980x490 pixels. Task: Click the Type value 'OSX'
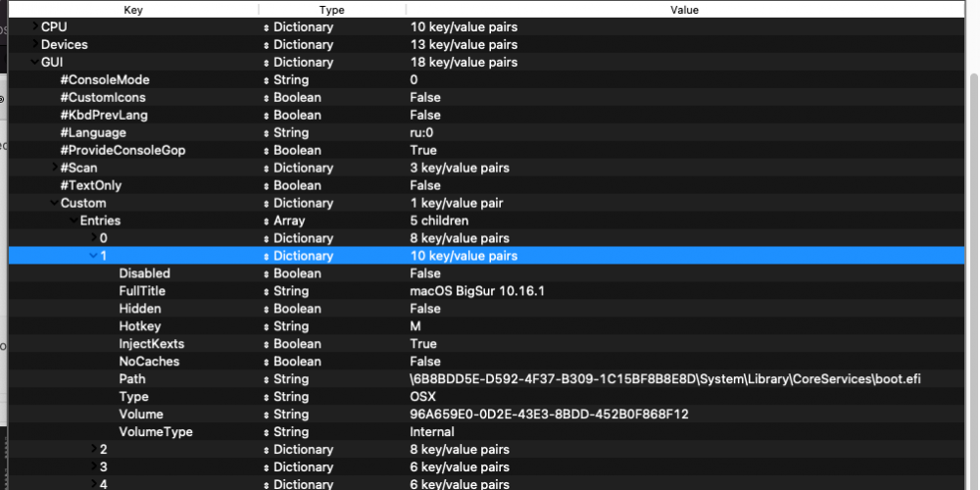click(422, 396)
